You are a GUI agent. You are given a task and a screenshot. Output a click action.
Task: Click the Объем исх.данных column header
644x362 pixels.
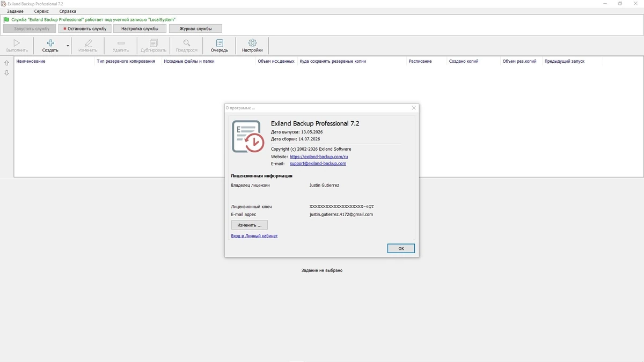(276, 61)
